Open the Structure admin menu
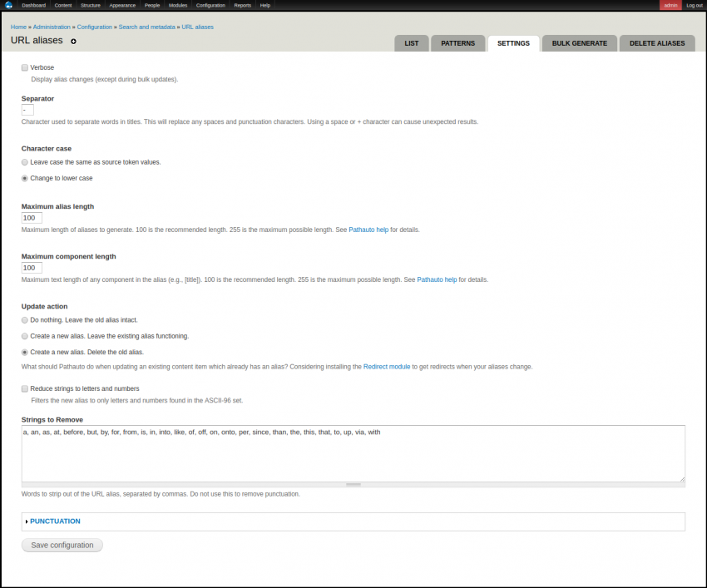The height and width of the screenshot is (588, 707). [x=90, y=5]
